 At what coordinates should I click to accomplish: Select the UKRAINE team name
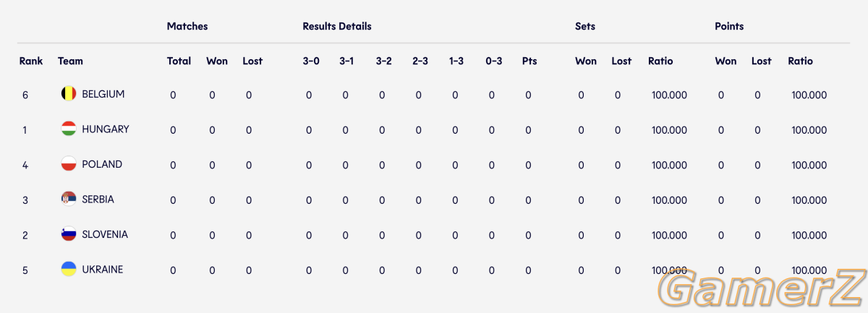pyautogui.click(x=103, y=270)
